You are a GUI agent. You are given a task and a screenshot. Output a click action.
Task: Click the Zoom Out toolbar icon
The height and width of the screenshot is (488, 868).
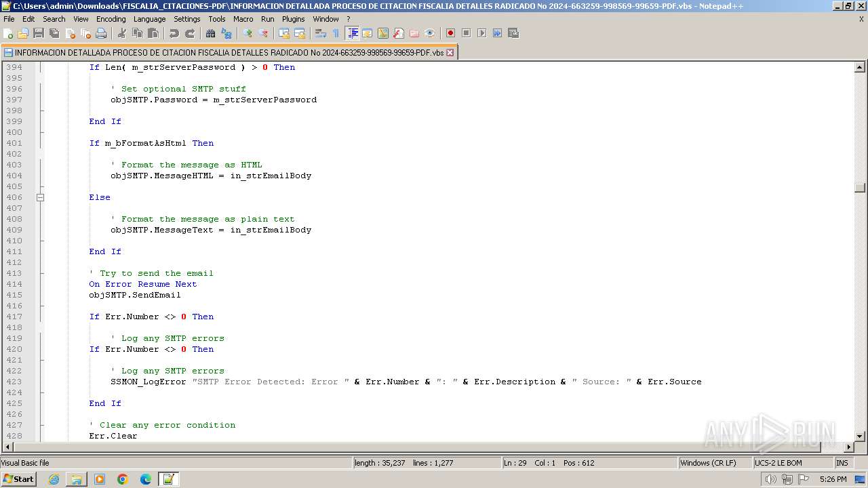(263, 33)
